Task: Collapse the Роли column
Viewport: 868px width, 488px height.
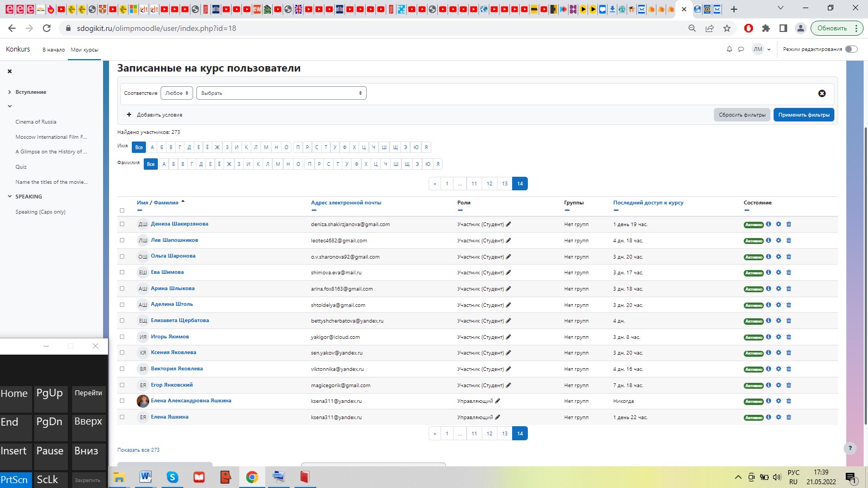Action: click(460, 210)
